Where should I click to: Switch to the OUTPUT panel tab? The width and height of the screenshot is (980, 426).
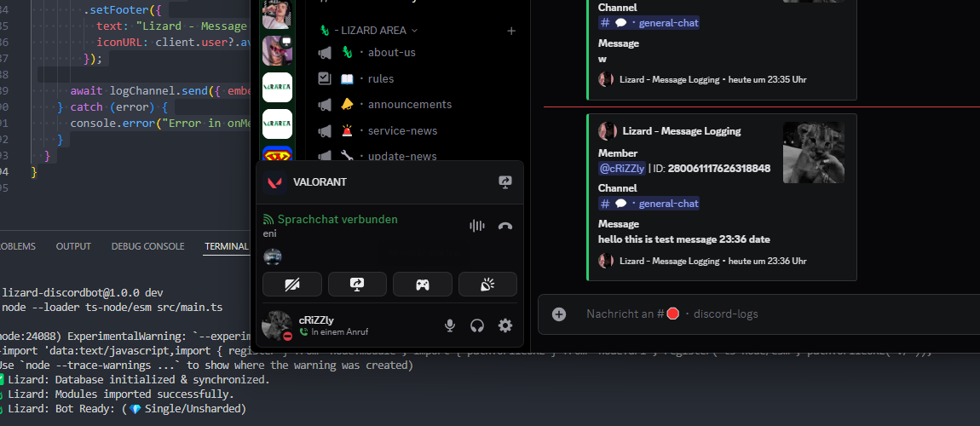tap(73, 246)
